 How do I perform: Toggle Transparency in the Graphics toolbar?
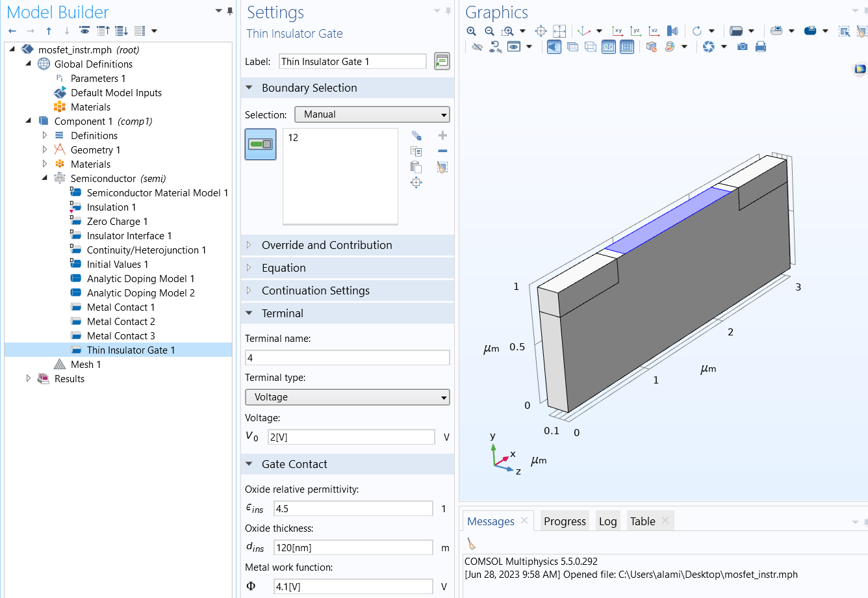572,46
